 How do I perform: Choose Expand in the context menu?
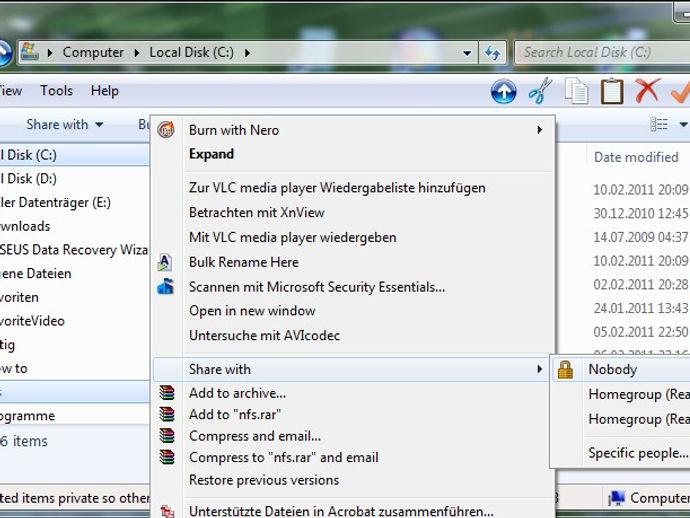[x=354, y=154]
